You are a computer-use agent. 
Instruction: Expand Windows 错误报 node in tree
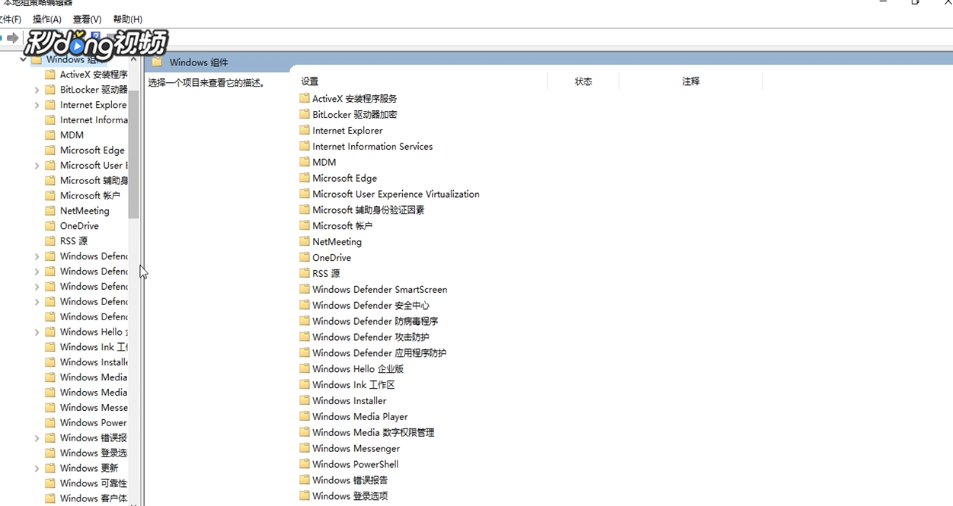tap(36, 438)
